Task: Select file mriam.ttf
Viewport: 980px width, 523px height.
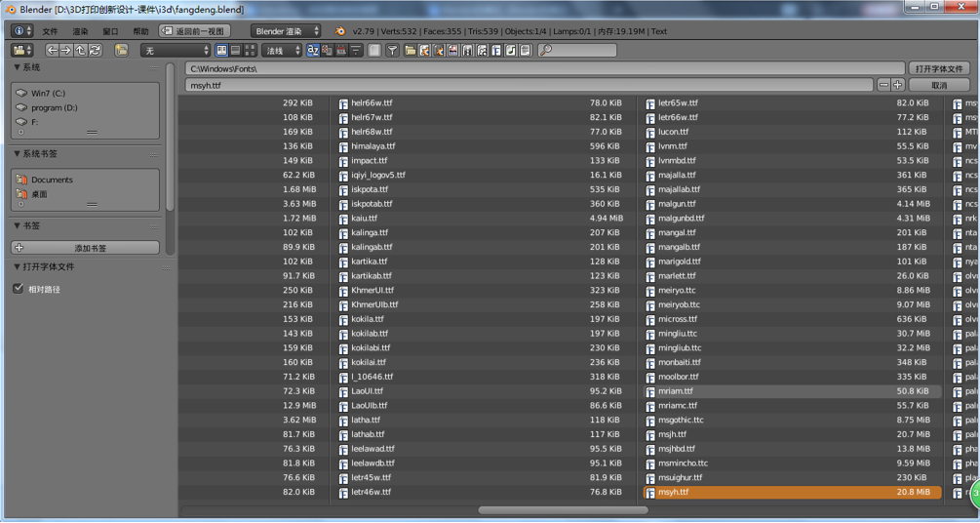Action: 792,391
